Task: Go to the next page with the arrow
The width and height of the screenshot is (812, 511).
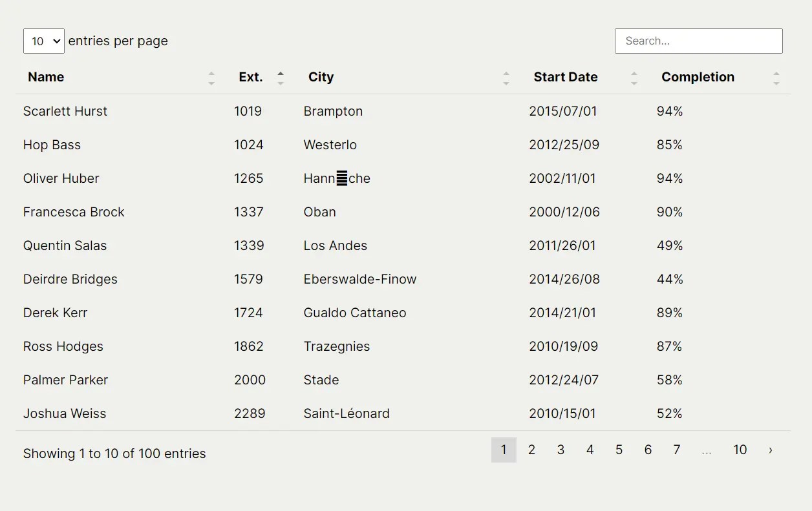Action: click(x=770, y=450)
